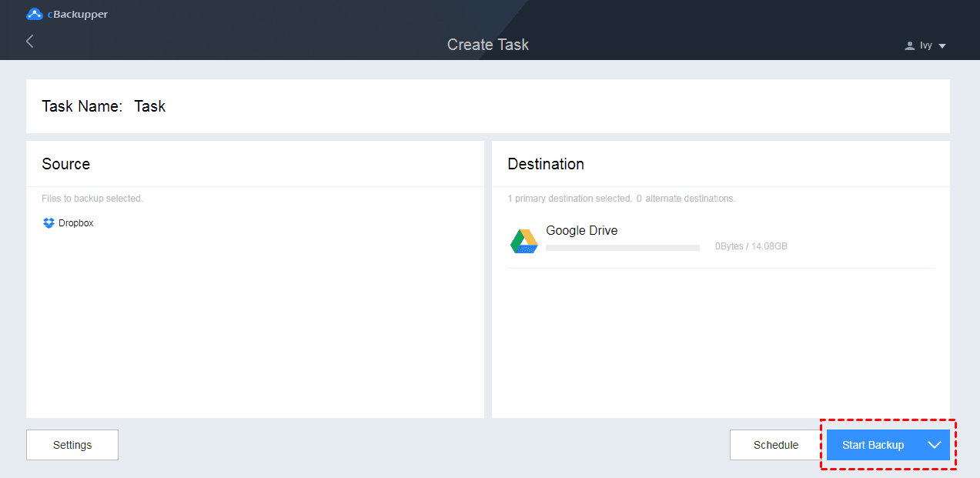Select the Dropbox source label

tap(76, 223)
